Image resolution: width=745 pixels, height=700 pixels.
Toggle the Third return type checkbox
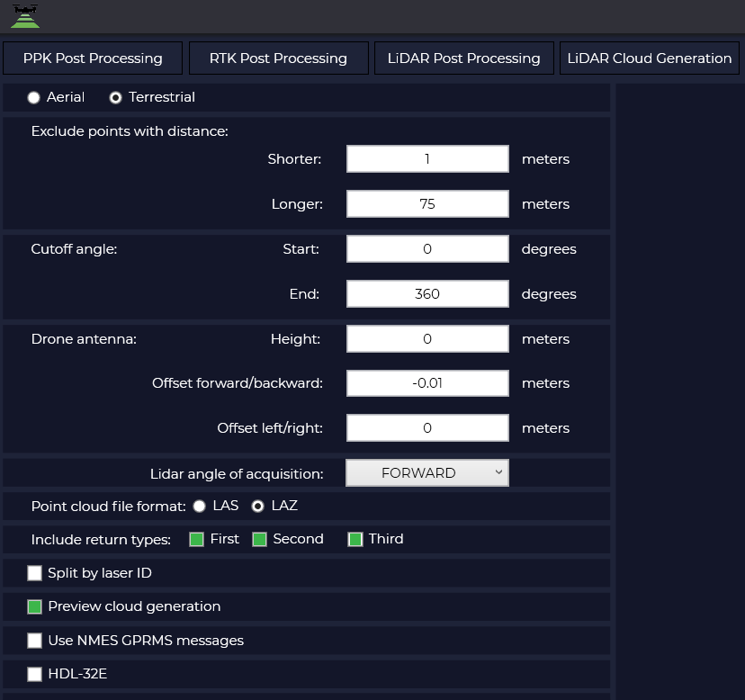pos(355,539)
